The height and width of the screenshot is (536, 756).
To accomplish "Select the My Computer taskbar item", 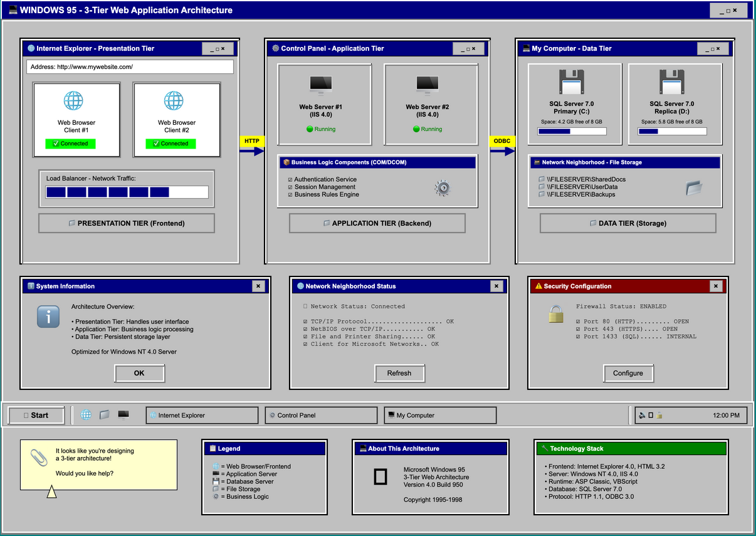I will (x=440, y=415).
